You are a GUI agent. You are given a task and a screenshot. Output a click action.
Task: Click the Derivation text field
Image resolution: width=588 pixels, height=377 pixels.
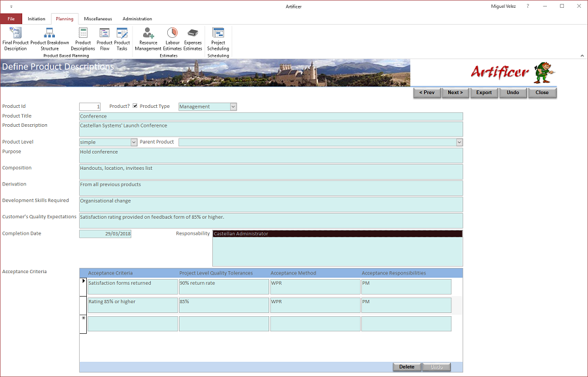tap(271, 188)
